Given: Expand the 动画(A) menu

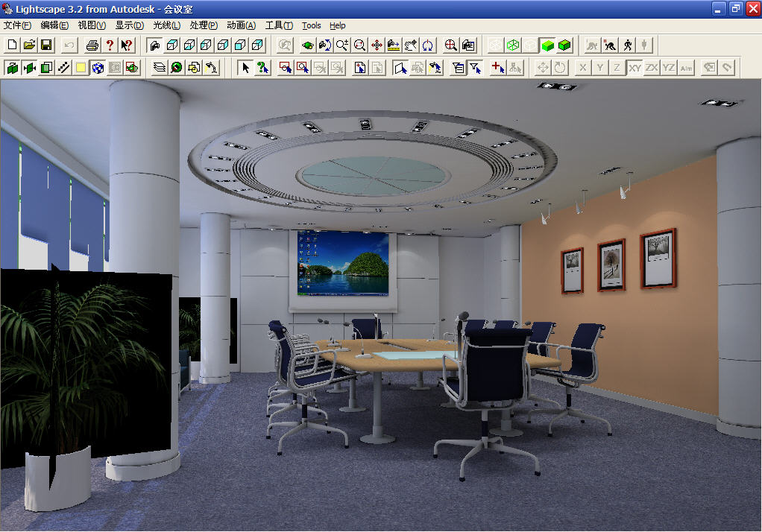Looking at the screenshot, I should click(x=241, y=25).
